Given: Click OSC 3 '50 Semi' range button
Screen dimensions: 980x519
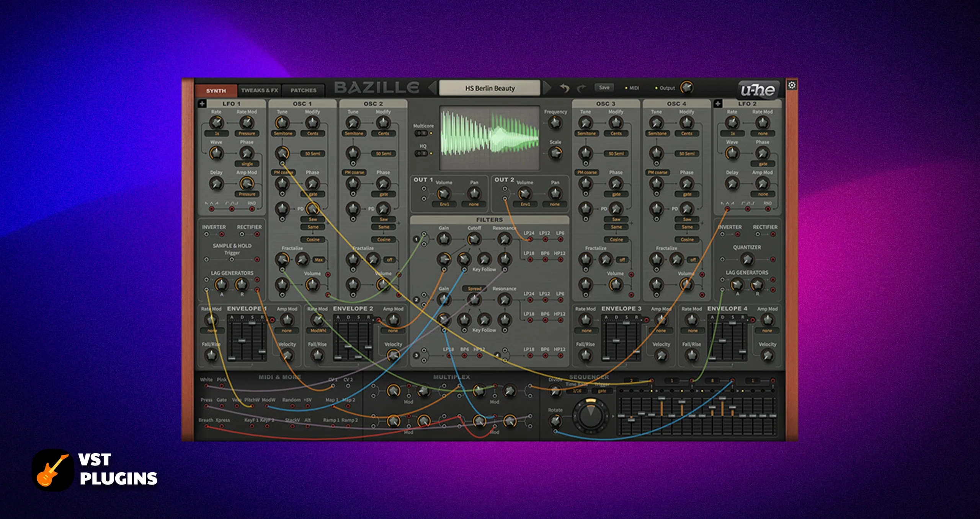Looking at the screenshot, I should (616, 154).
